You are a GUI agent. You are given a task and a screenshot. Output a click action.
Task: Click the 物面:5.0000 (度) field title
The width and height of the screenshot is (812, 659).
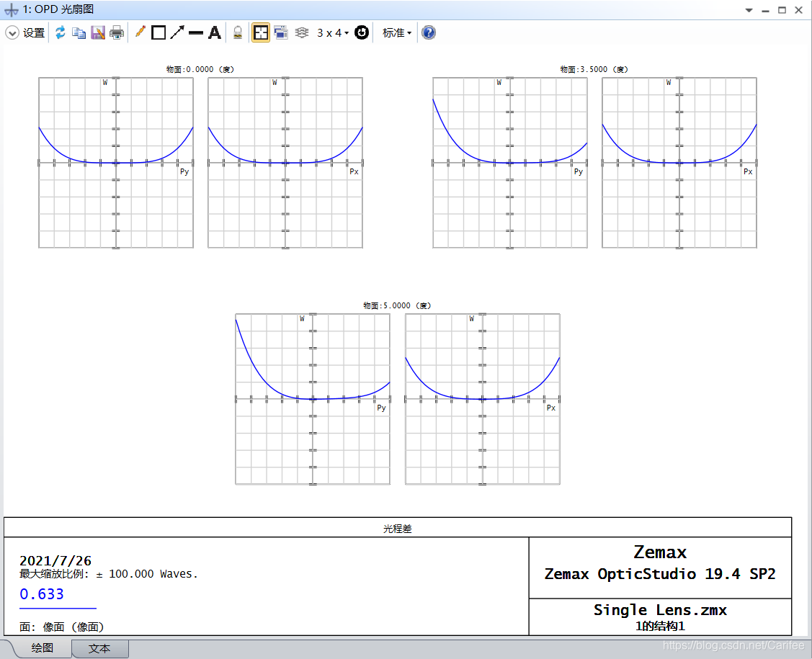(397, 305)
